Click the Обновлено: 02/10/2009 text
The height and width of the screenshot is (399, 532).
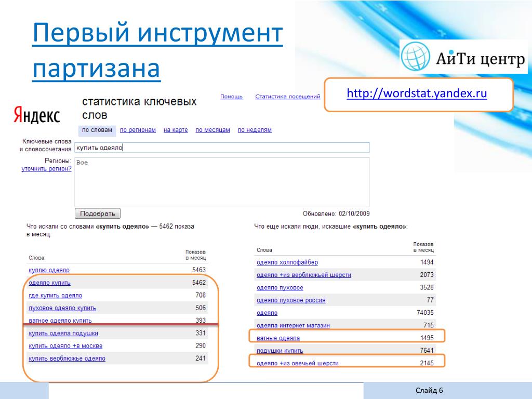[336, 214]
